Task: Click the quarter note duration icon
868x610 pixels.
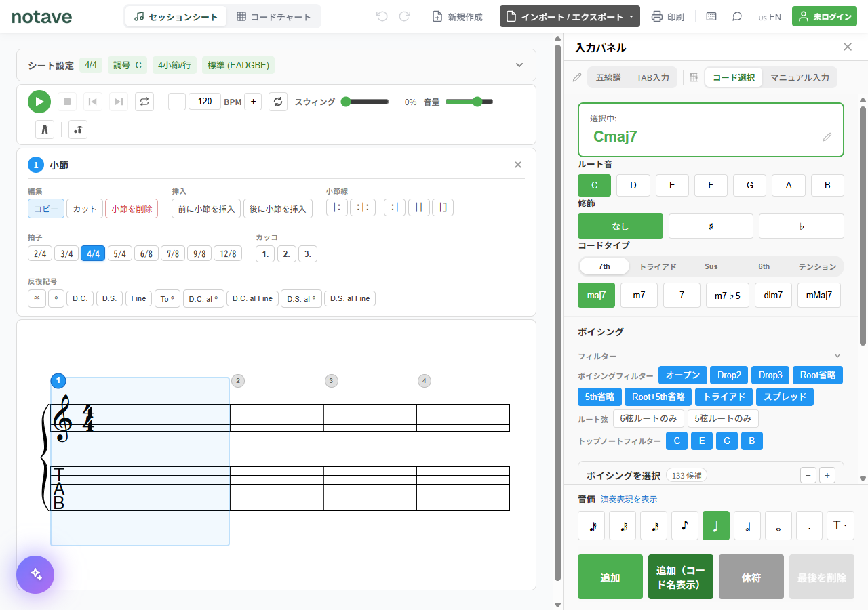Action: 716,525
